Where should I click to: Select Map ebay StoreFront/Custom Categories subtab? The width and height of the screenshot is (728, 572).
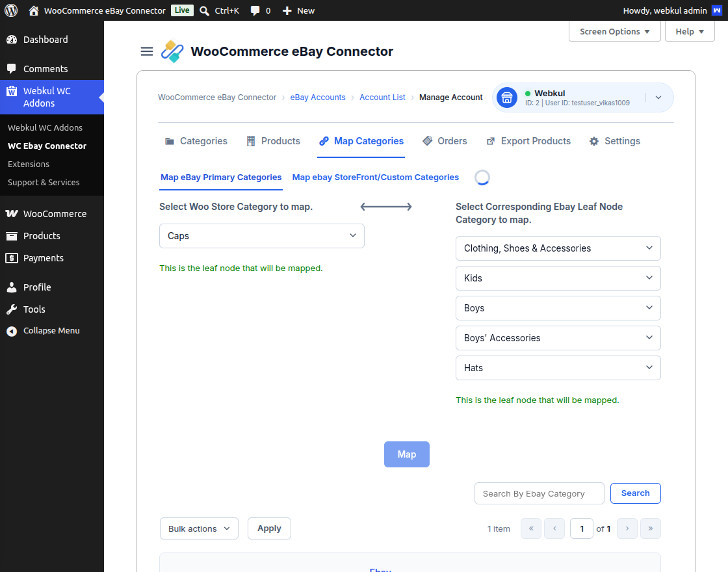[375, 177]
